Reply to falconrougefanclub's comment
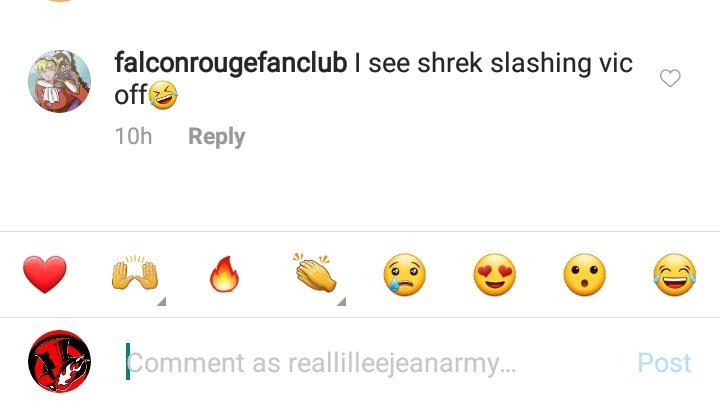Image resolution: width=720 pixels, height=405 pixels. point(217,137)
